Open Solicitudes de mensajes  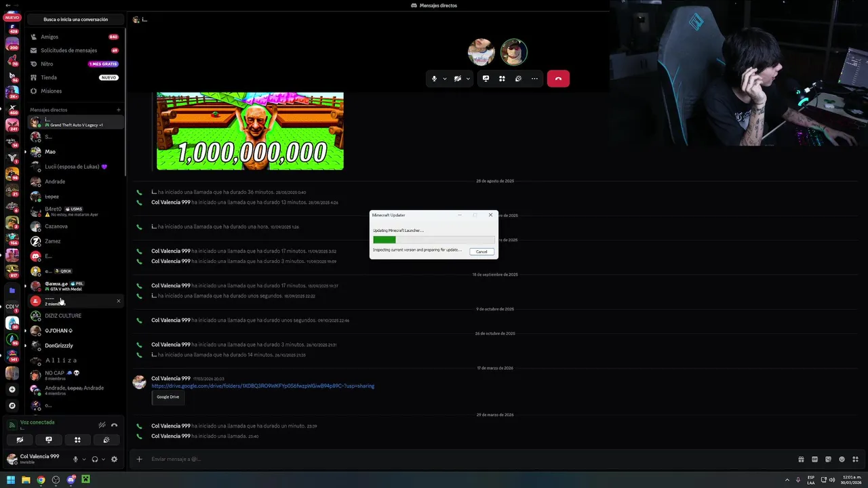pos(75,50)
